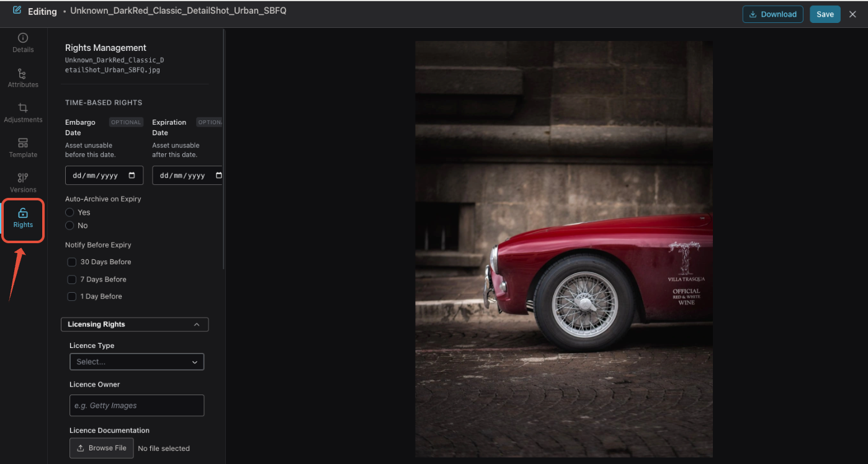
Task: Focus the Expiration Date input field
Action: (x=187, y=176)
